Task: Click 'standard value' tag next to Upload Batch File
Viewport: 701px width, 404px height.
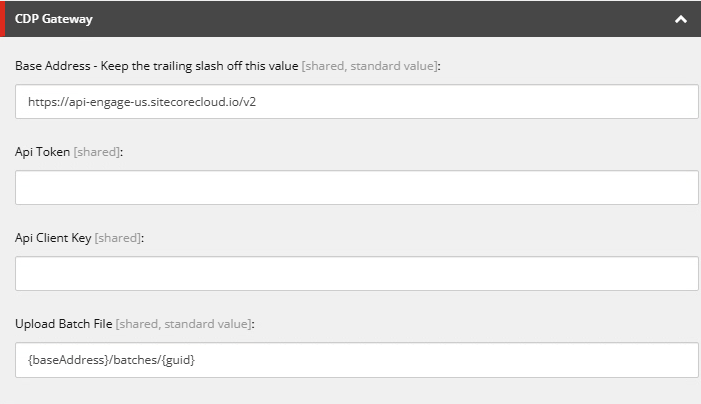Action: 209,323
